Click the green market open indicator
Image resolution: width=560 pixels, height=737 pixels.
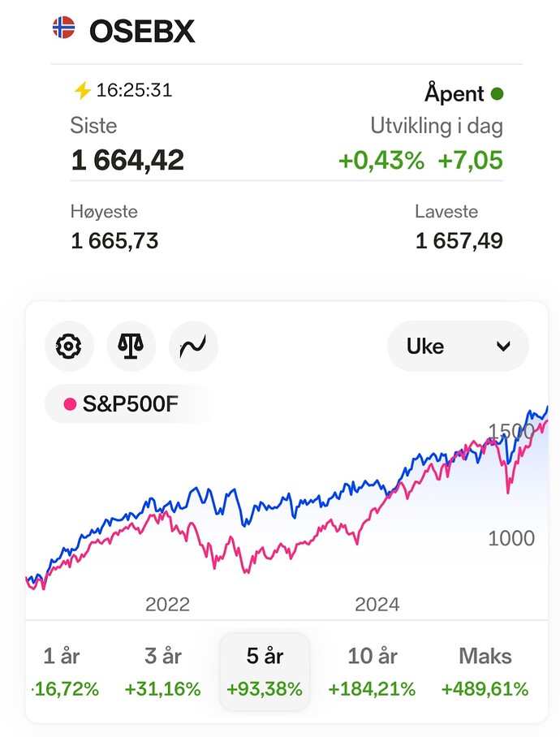pos(497,94)
